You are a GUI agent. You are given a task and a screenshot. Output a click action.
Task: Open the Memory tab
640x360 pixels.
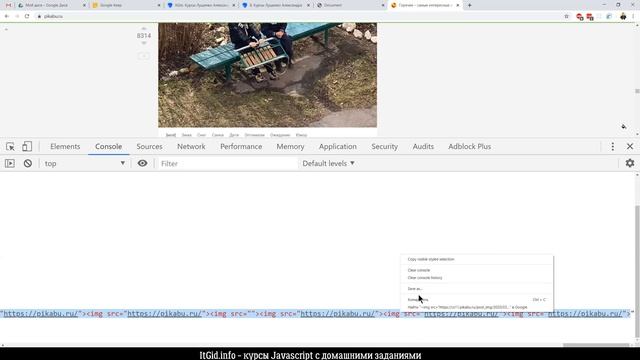[x=290, y=147]
